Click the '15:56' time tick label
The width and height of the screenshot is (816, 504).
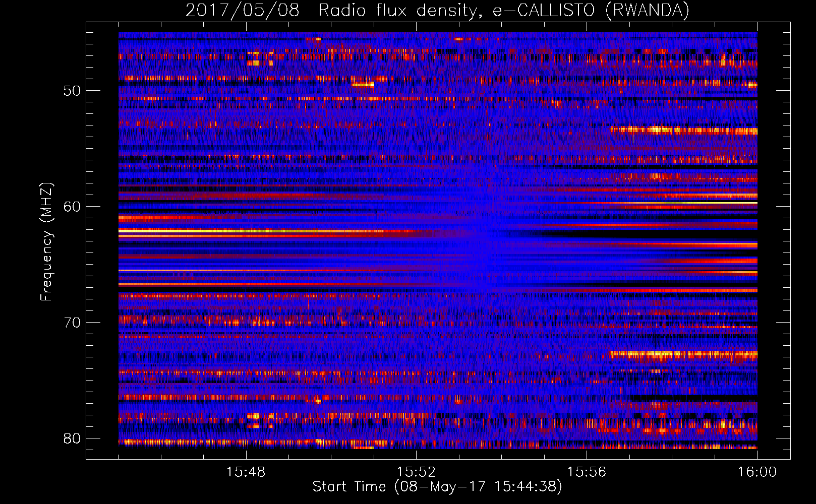click(x=587, y=472)
